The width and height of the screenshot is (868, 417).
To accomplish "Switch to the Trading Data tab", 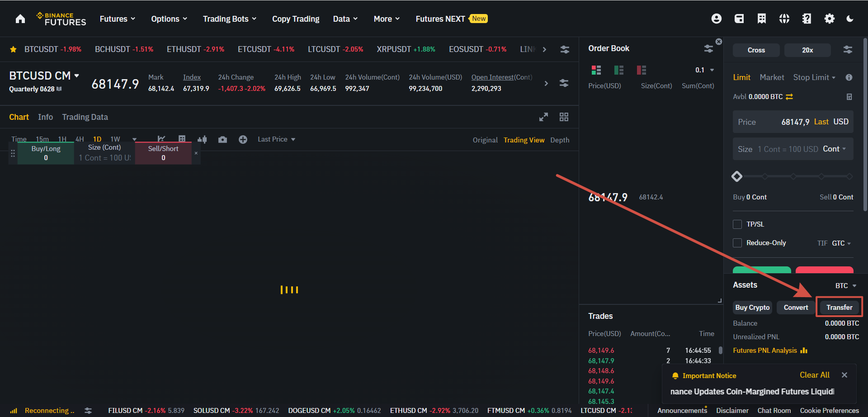I will point(85,117).
